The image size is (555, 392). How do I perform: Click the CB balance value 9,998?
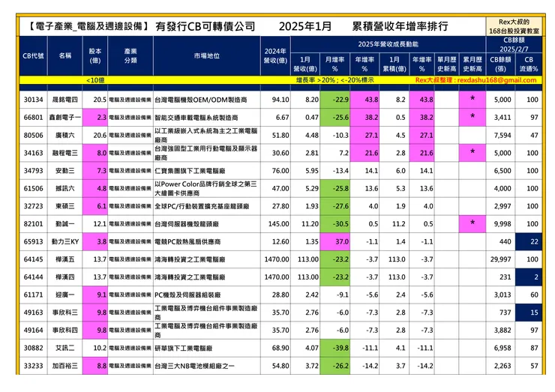click(x=502, y=224)
